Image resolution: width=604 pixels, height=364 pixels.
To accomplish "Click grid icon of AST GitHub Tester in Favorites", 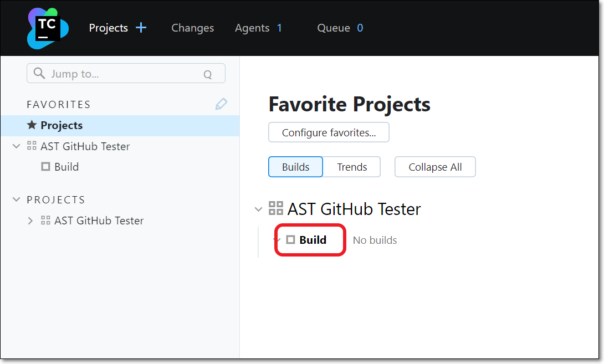I will (x=32, y=146).
